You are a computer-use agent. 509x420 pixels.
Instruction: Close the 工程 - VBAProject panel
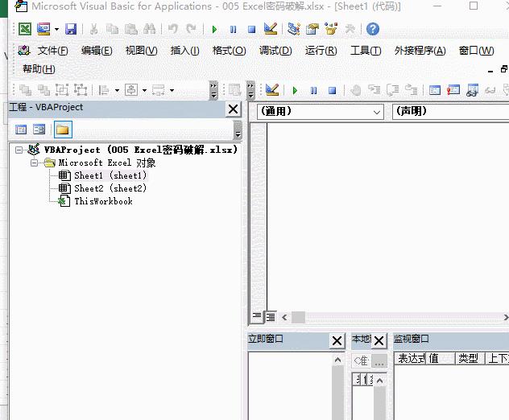[233, 109]
